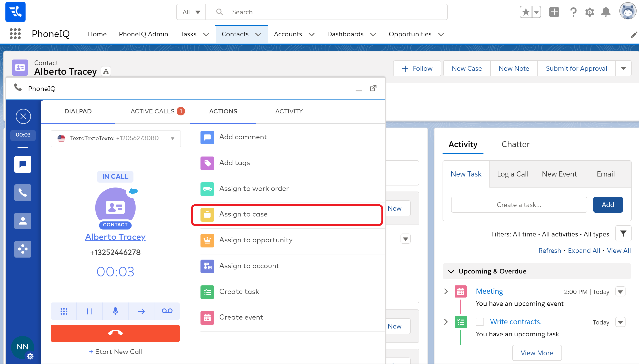639x364 pixels.
Task: Open the messages icon in PhoneIQ sidebar
Action: tap(23, 164)
